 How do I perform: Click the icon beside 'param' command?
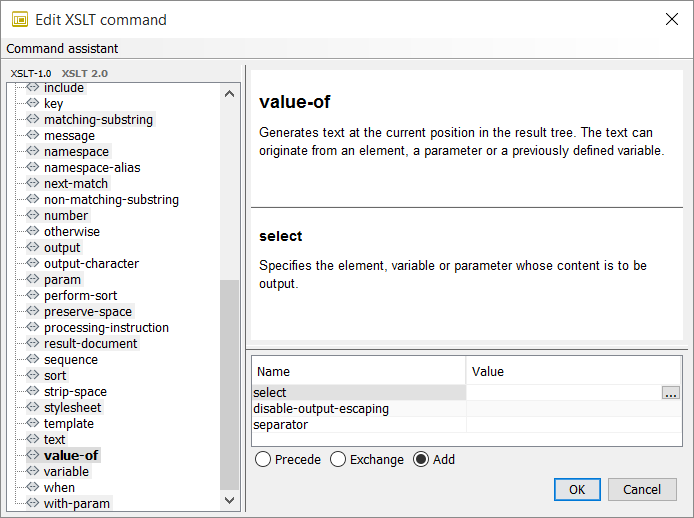(x=32, y=280)
